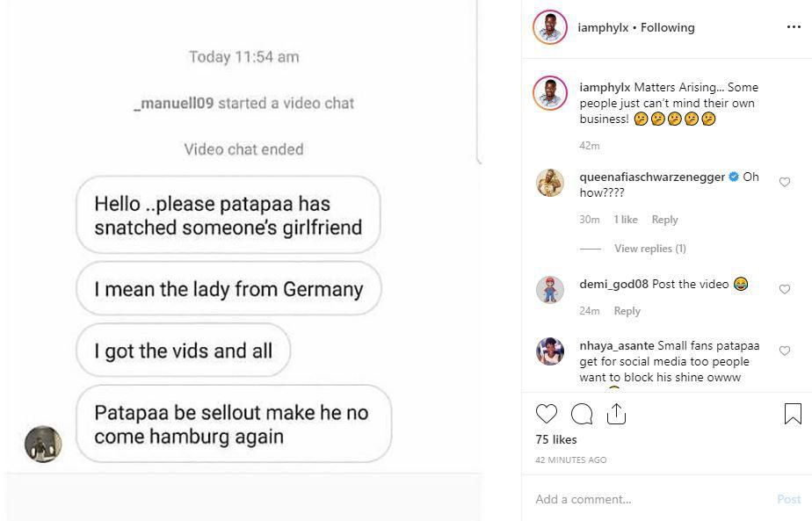
Task: Expand View replies (1)
Action: (649, 249)
